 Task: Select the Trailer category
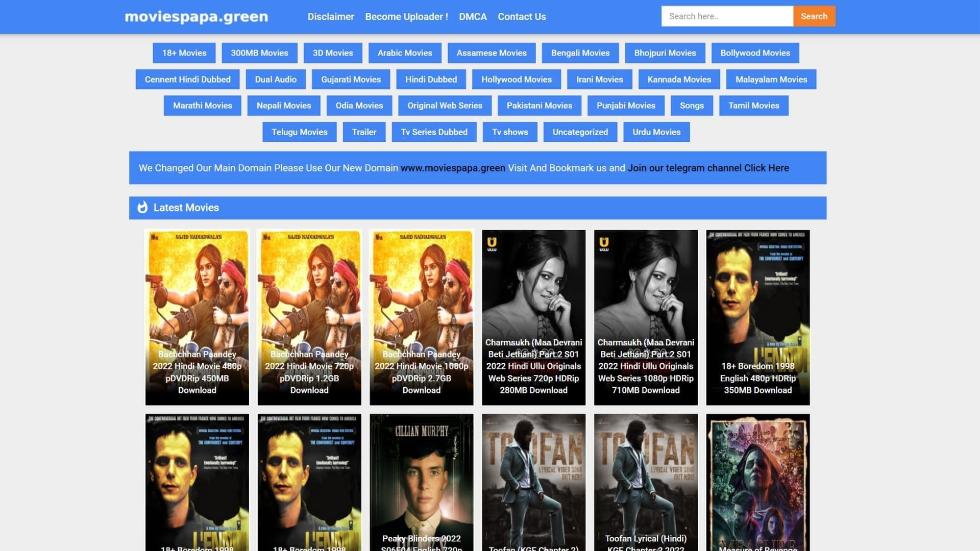pyautogui.click(x=364, y=132)
